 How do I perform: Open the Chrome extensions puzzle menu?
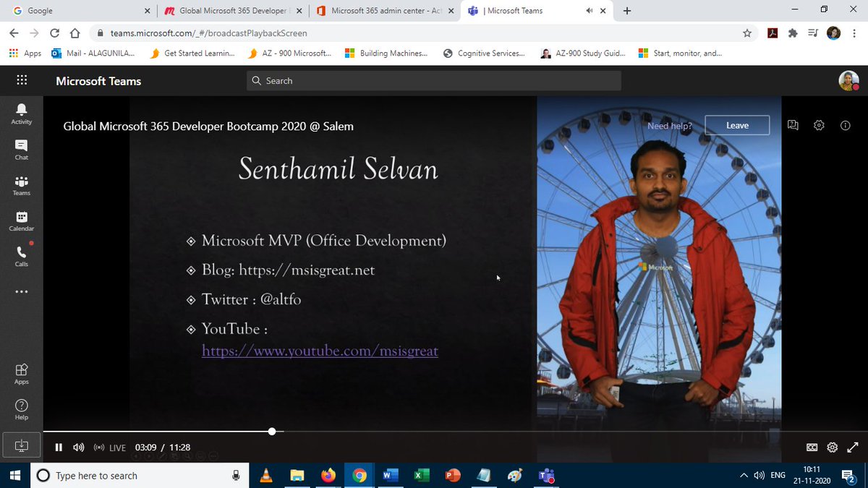[793, 33]
